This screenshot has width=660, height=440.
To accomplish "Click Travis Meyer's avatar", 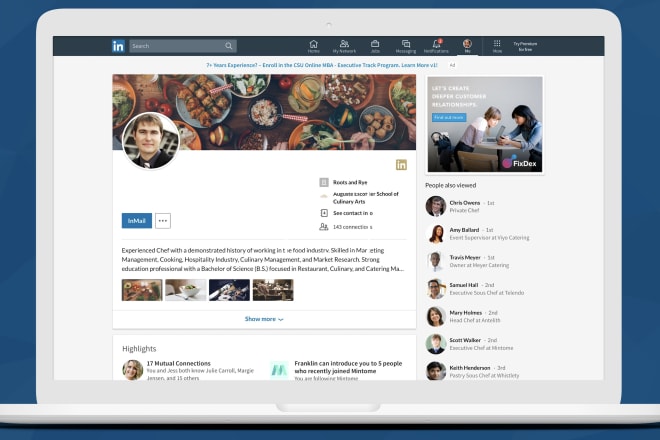I will pyautogui.click(x=436, y=261).
